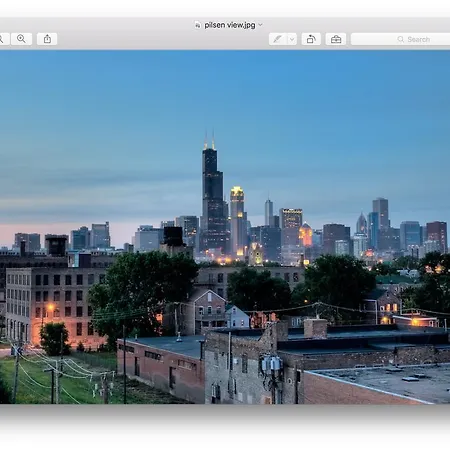Select the Highlight pen tool
Image resolution: width=450 pixels, height=450 pixels.
point(278,39)
